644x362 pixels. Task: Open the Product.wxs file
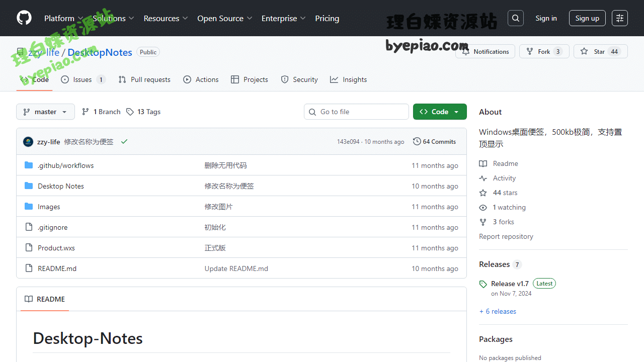coord(56,248)
